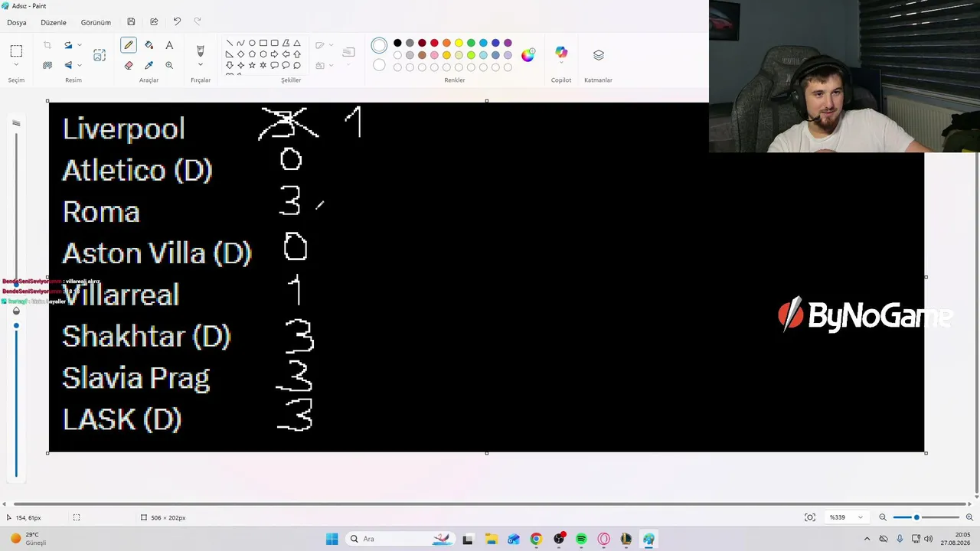Expand the selection options dropdown
The width and height of the screenshot is (980, 551).
click(x=16, y=65)
